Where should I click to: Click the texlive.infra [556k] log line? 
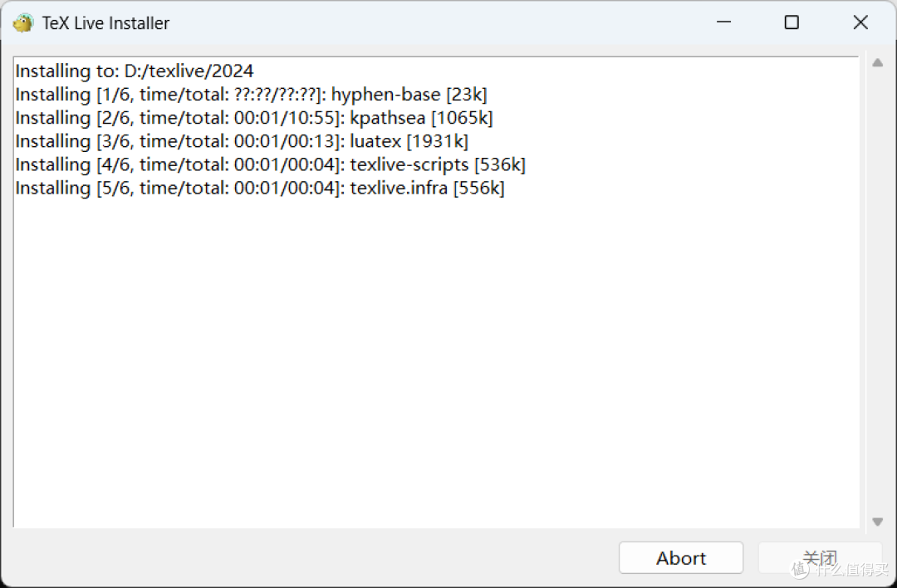coord(260,189)
